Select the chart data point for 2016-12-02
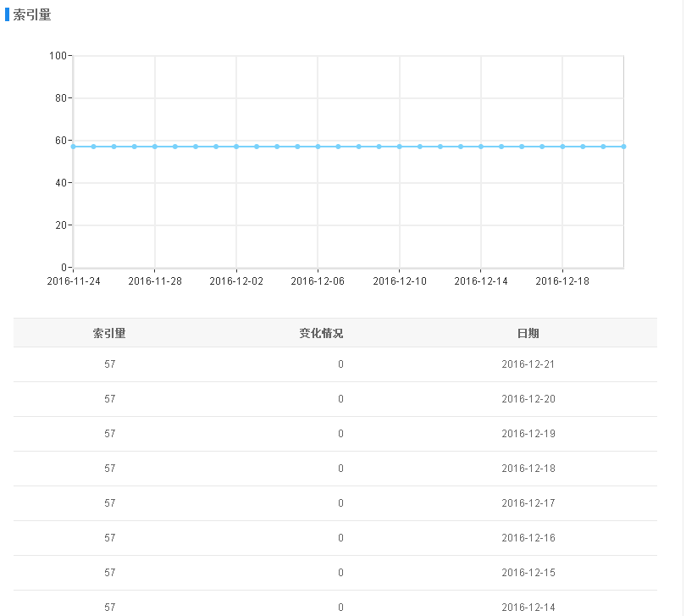Screen dimensions: 686x616 [x=236, y=147]
